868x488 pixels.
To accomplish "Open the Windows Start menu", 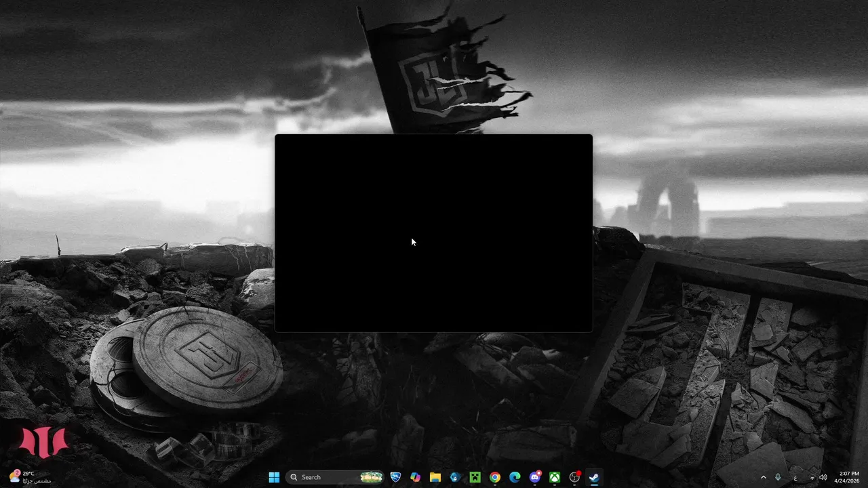I will tap(274, 477).
